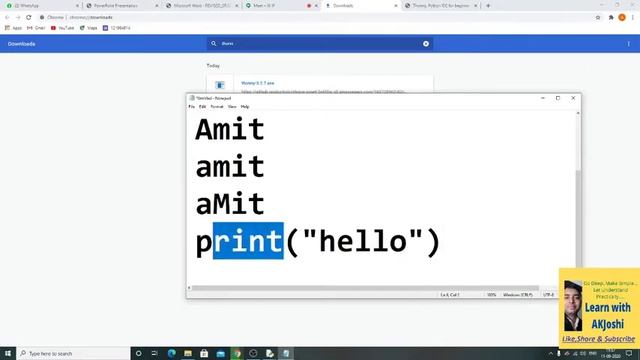This screenshot has height=360, width=640.
Task: Open the Chrome extensions puzzle icon
Action: tap(611, 18)
